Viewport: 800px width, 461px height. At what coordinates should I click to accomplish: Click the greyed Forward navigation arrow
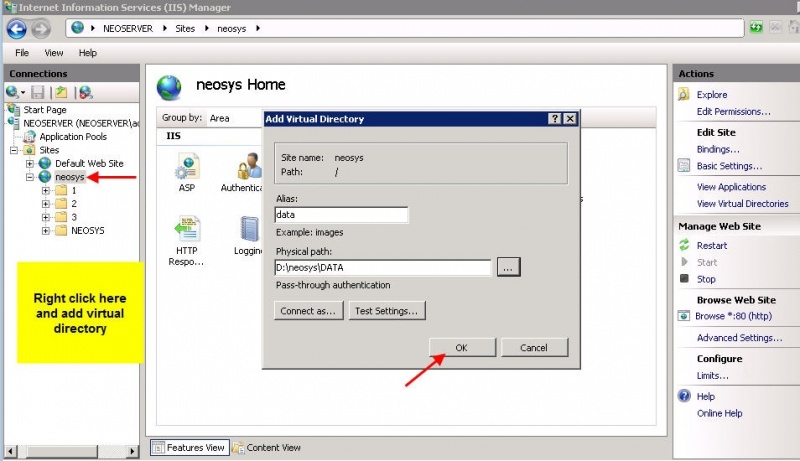tap(41, 29)
